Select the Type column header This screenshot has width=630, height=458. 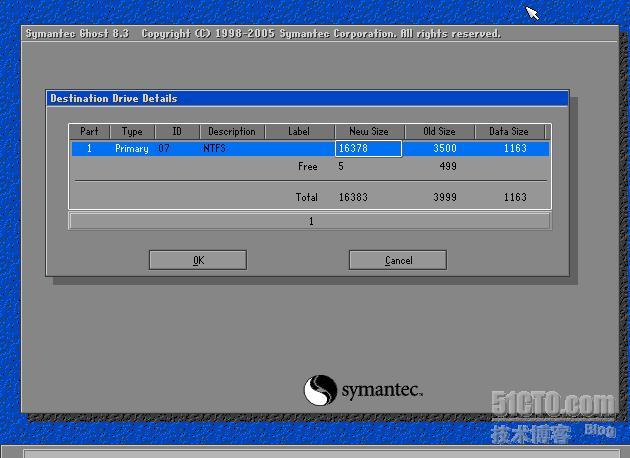(x=132, y=131)
